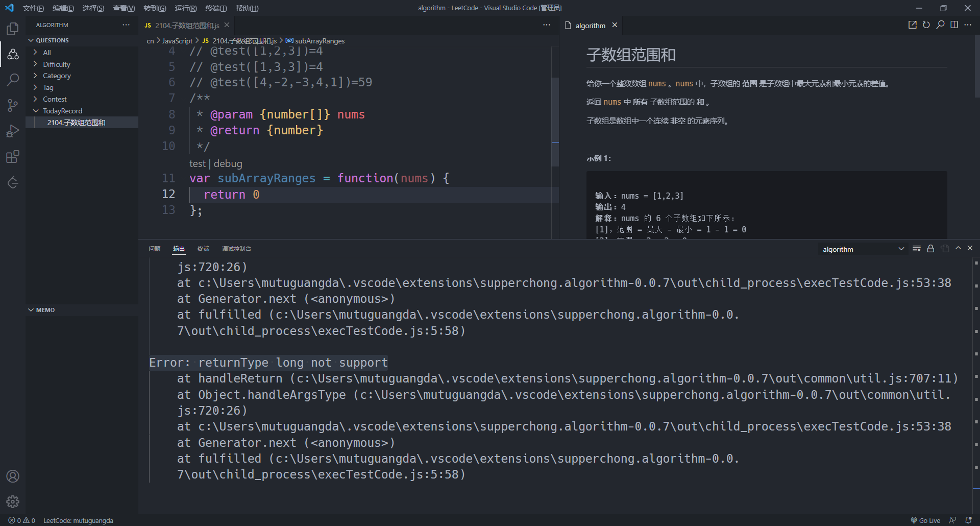
Task: Open the output channel dropdown showing algorithm
Action: tap(863, 249)
